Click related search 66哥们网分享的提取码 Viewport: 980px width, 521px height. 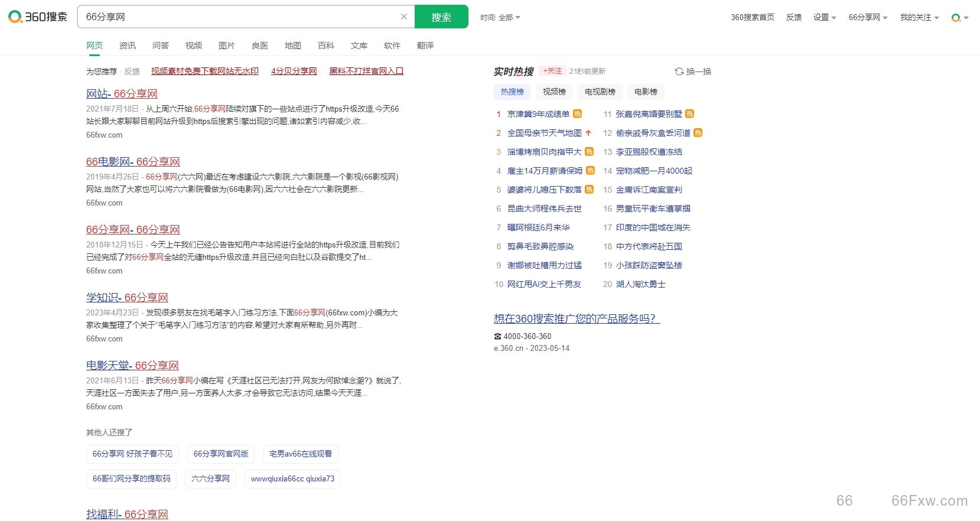132,478
